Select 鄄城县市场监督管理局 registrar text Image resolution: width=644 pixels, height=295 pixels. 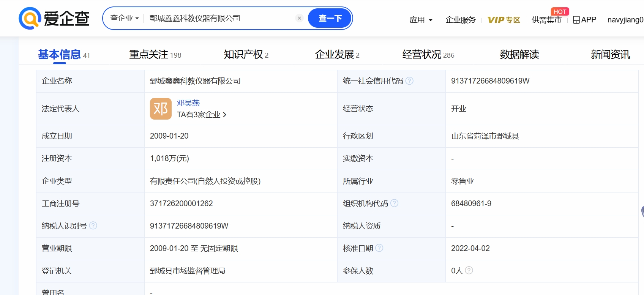tap(188, 271)
